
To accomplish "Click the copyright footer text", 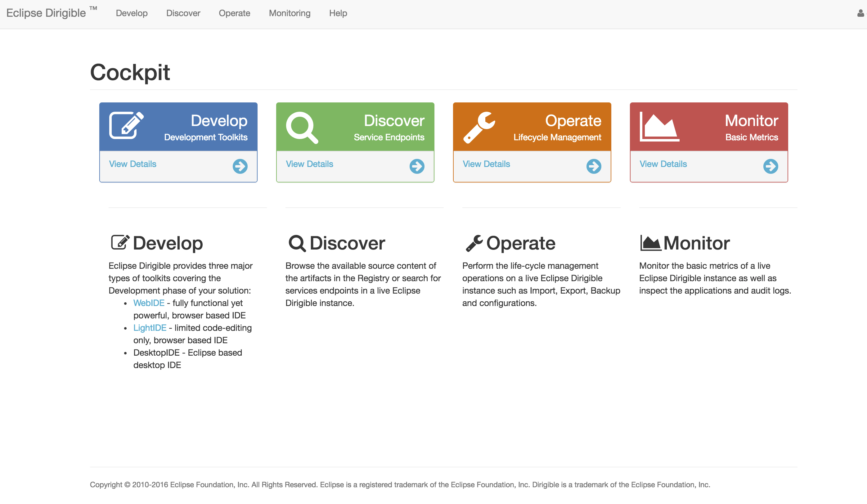I will pos(400,484).
